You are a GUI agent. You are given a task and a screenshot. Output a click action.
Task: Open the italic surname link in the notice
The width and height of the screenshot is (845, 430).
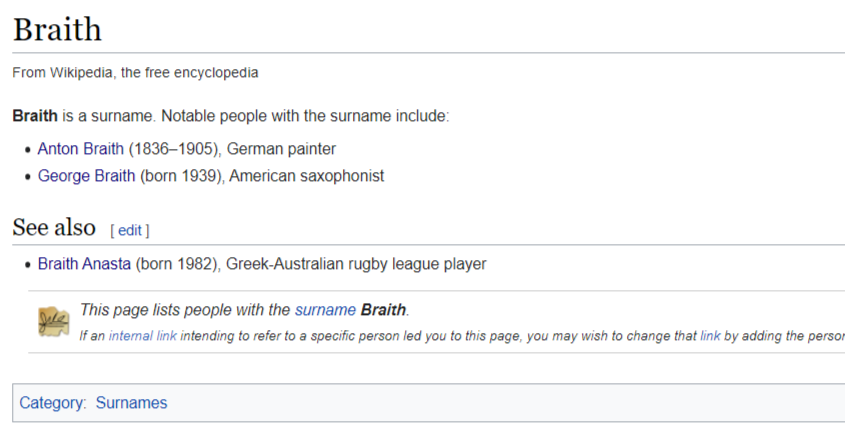(325, 310)
